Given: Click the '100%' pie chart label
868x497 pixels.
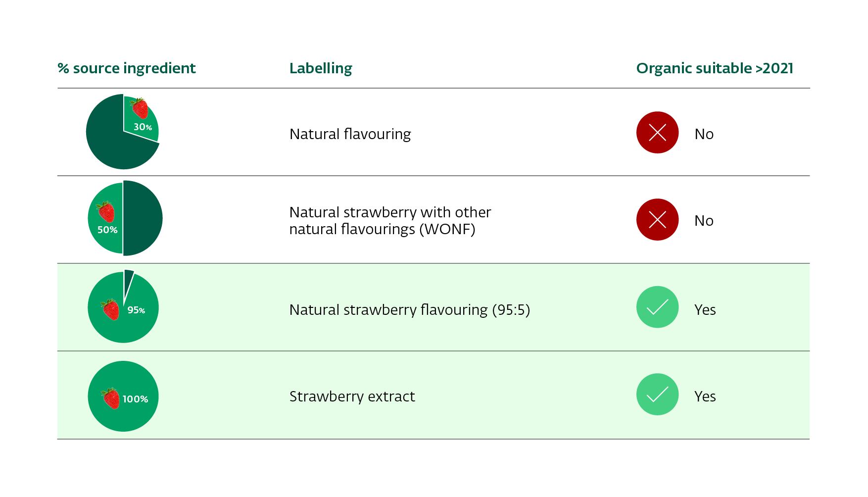Looking at the screenshot, I should [x=135, y=399].
